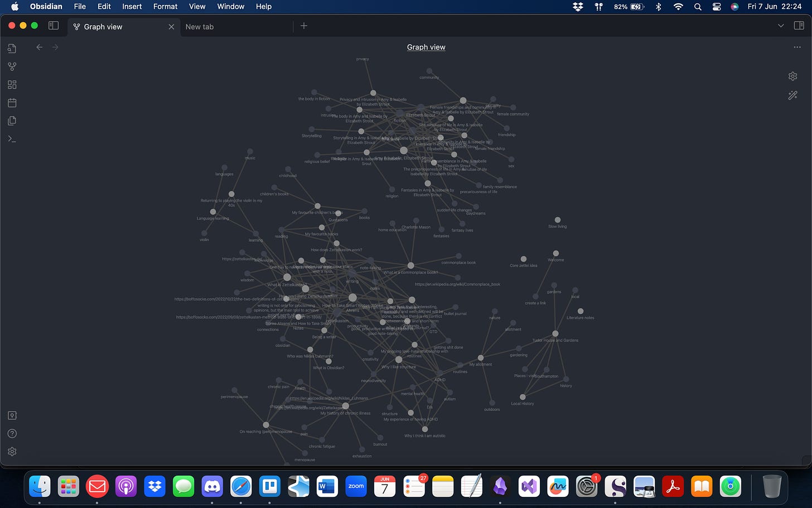Viewport: 812px width, 508px height.
Task: Select the Language learning graph node
Action: (x=212, y=212)
